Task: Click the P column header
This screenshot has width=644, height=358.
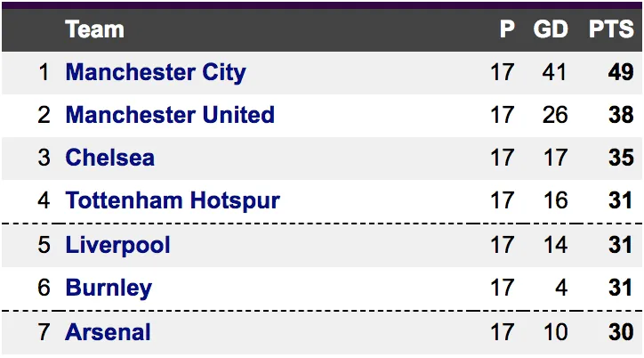Action: click(507, 29)
